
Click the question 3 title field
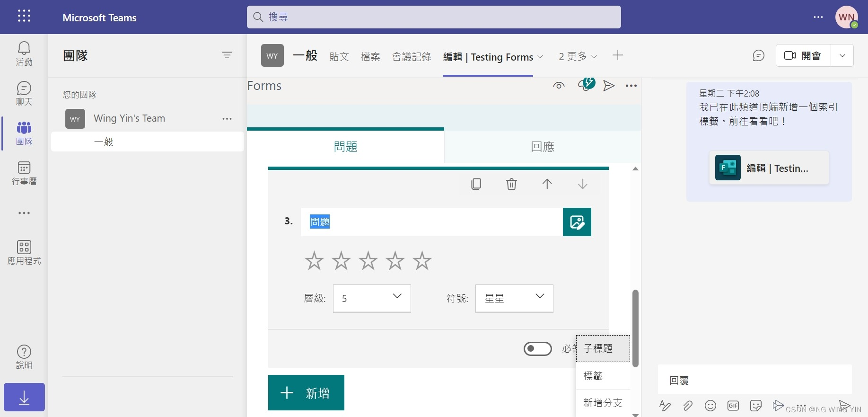tap(431, 222)
